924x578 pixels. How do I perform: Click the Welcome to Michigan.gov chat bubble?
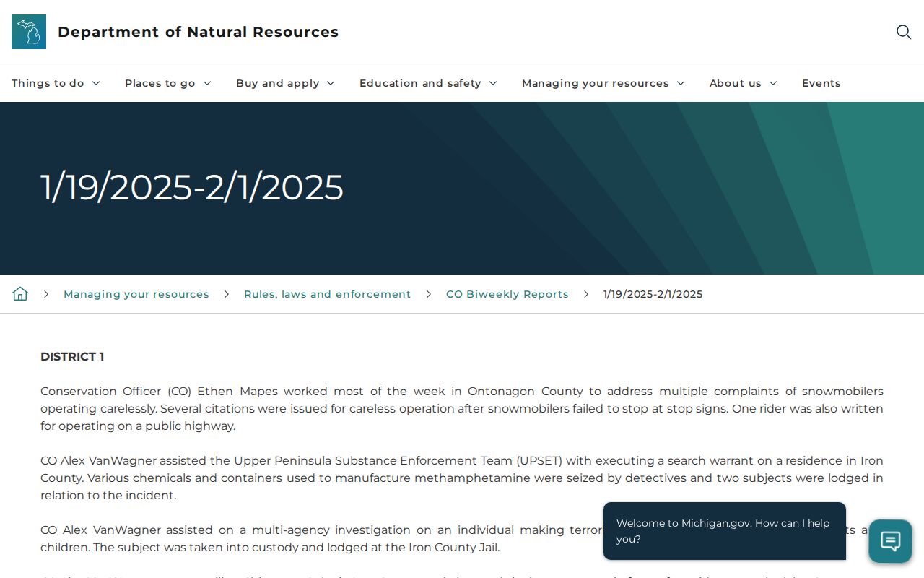[x=725, y=531]
